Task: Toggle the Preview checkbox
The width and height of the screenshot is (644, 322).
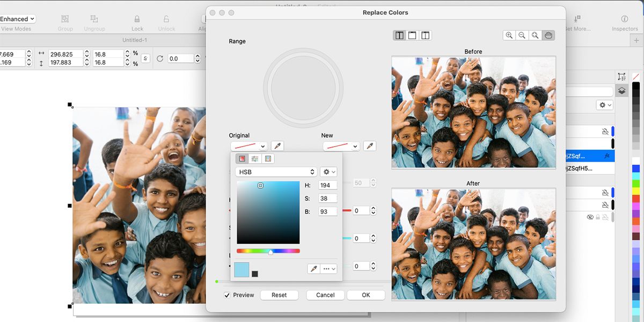Action: point(228,295)
